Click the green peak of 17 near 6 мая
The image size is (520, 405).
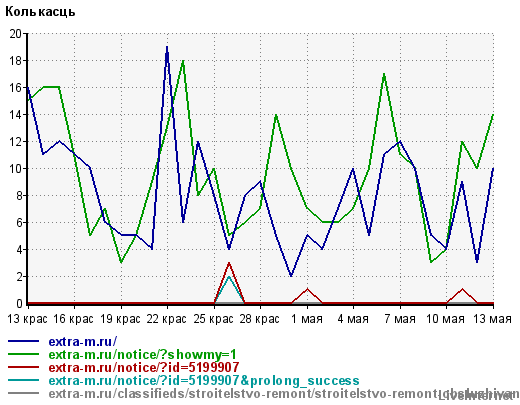click(384, 74)
